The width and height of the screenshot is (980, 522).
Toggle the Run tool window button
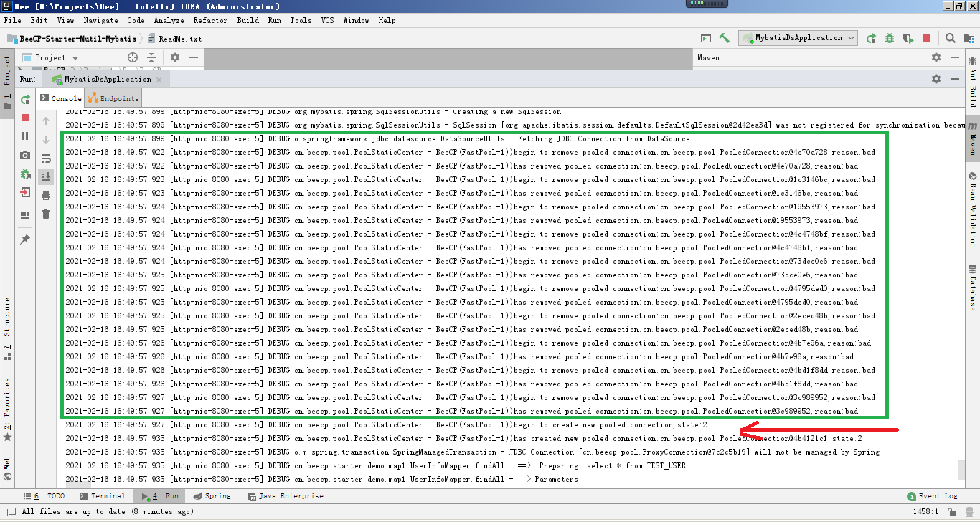[160, 496]
